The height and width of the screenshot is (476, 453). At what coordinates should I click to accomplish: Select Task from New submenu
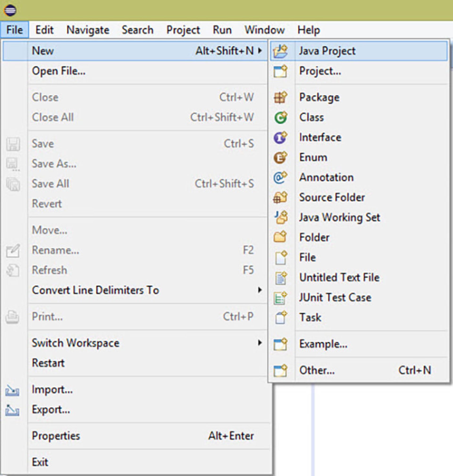tap(359, 318)
